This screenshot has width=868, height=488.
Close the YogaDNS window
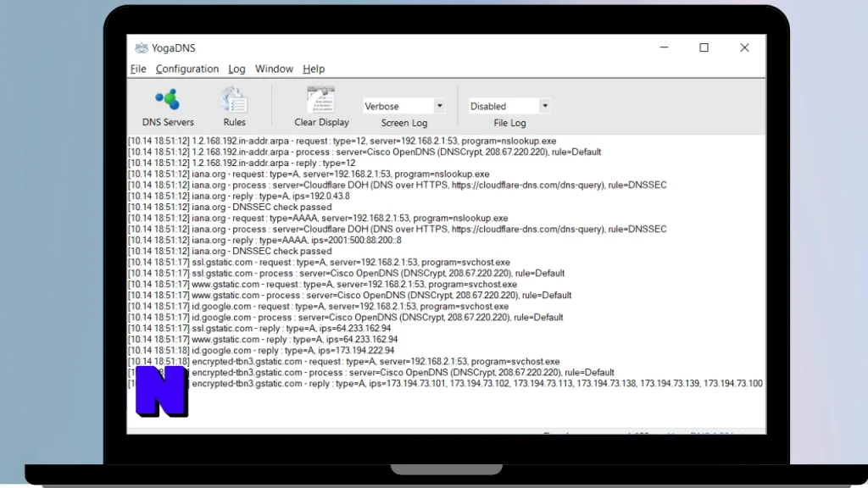(x=744, y=47)
